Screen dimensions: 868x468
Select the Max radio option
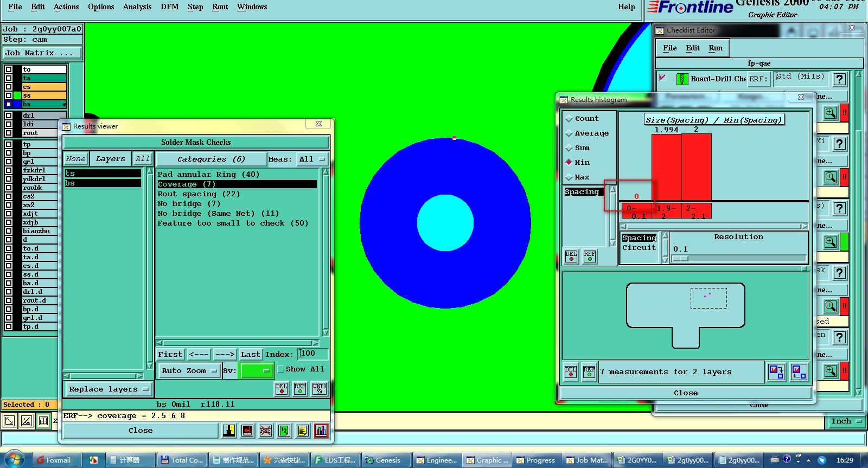(569, 177)
